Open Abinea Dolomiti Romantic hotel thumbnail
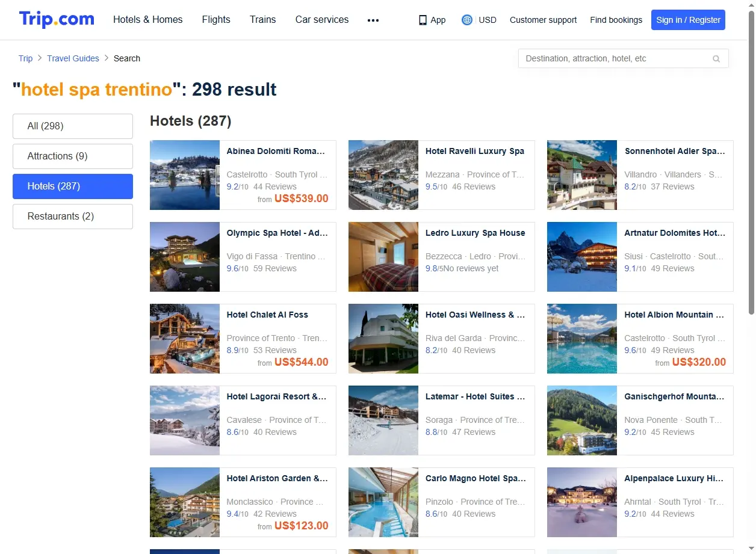The width and height of the screenshot is (756, 554). coord(185,175)
